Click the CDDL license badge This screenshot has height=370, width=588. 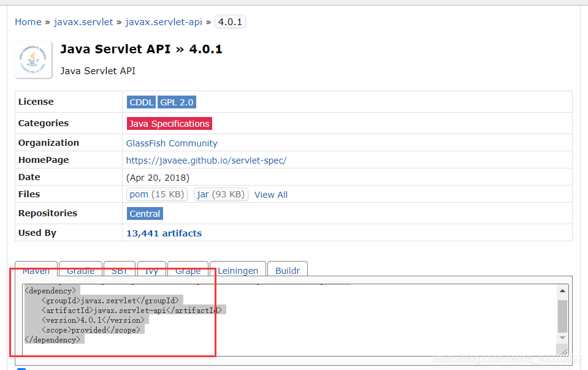pos(141,102)
